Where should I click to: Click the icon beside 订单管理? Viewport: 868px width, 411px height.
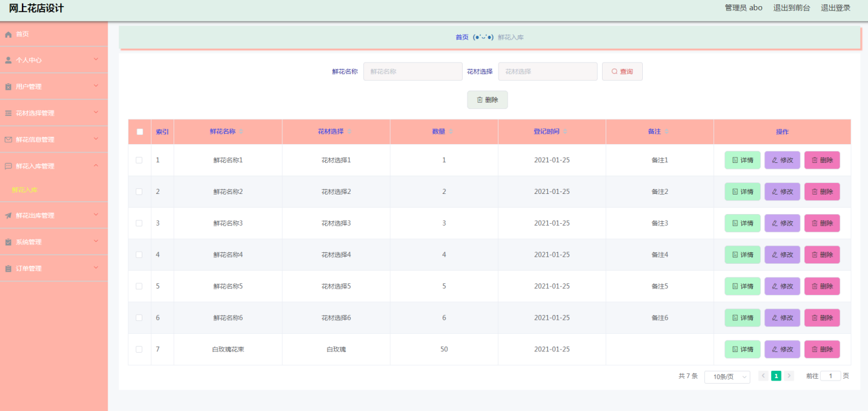(x=9, y=269)
